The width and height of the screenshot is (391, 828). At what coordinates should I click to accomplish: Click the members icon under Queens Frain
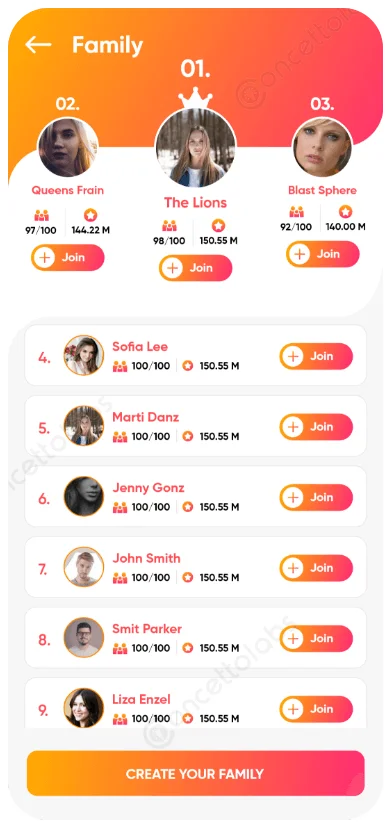pyautogui.click(x=42, y=215)
